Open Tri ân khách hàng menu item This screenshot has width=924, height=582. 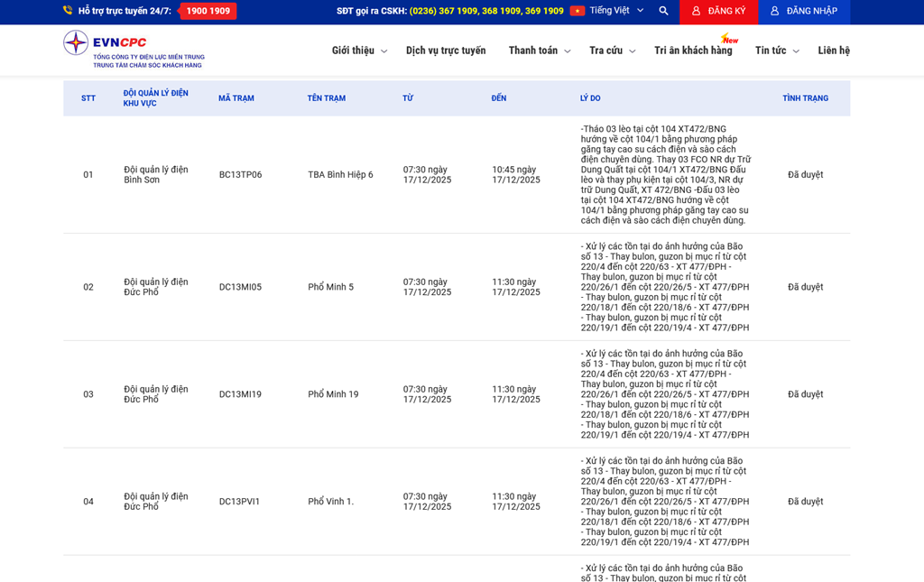pyautogui.click(x=693, y=51)
